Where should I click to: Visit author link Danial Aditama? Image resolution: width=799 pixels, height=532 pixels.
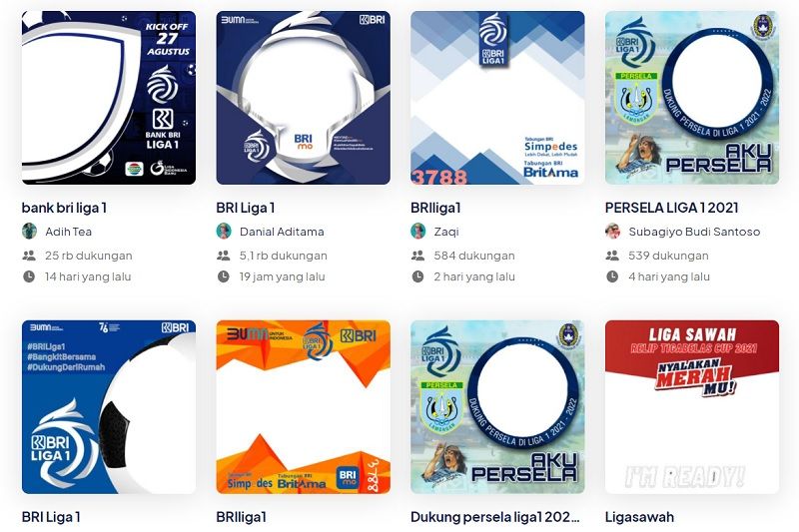click(x=282, y=232)
